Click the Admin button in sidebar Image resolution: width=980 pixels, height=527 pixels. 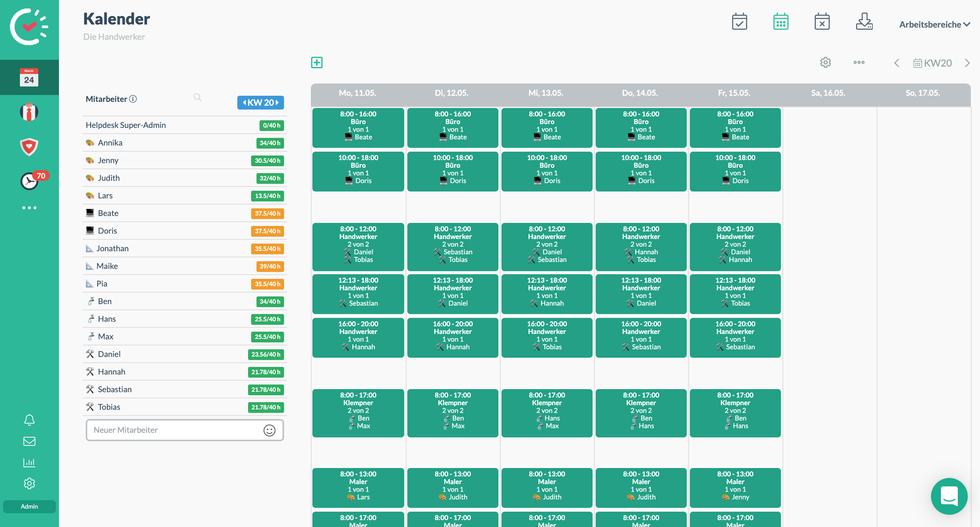(x=29, y=506)
